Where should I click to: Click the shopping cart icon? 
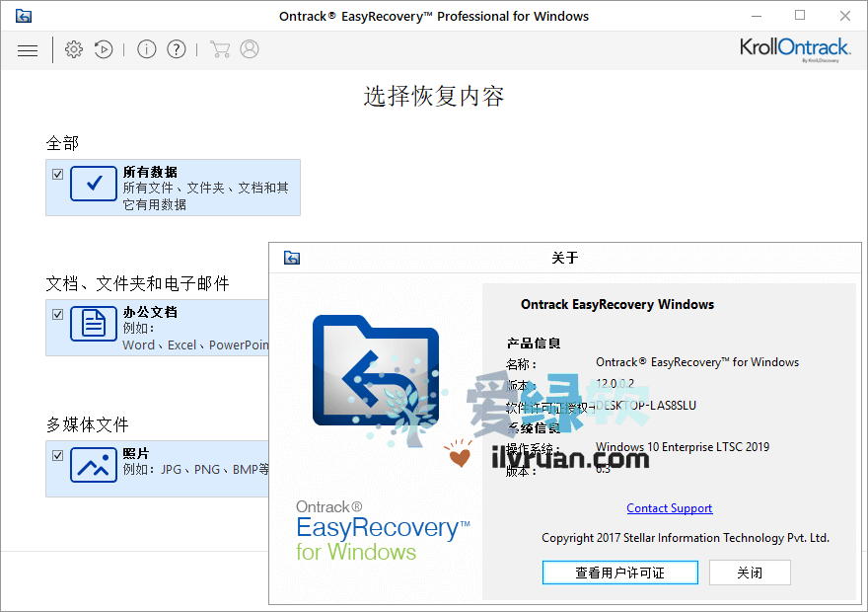[x=220, y=49]
